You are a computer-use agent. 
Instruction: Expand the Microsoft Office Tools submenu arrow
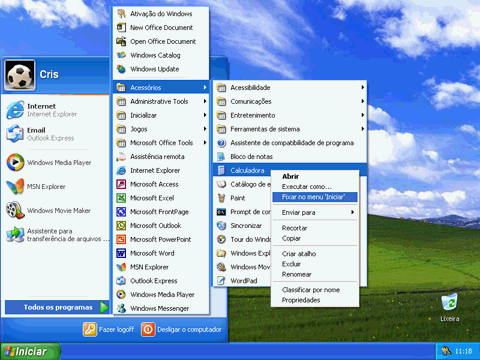click(205, 143)
